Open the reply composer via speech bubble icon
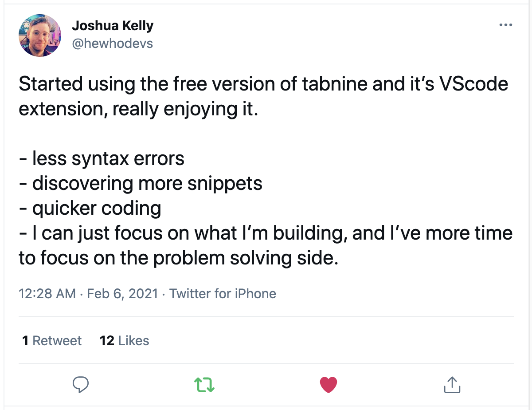 pos(80,385)
